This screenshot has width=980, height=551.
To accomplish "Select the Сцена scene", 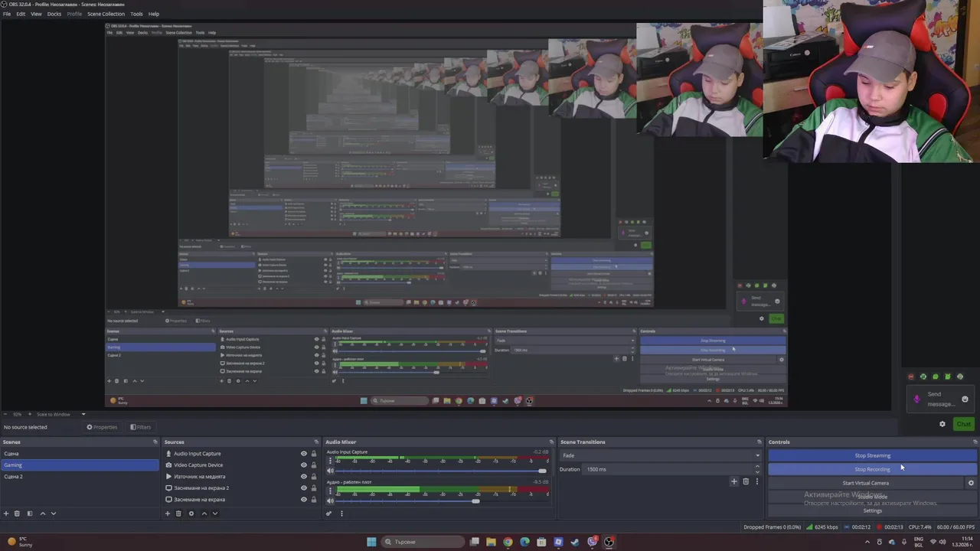I will [x=80, y=454].
